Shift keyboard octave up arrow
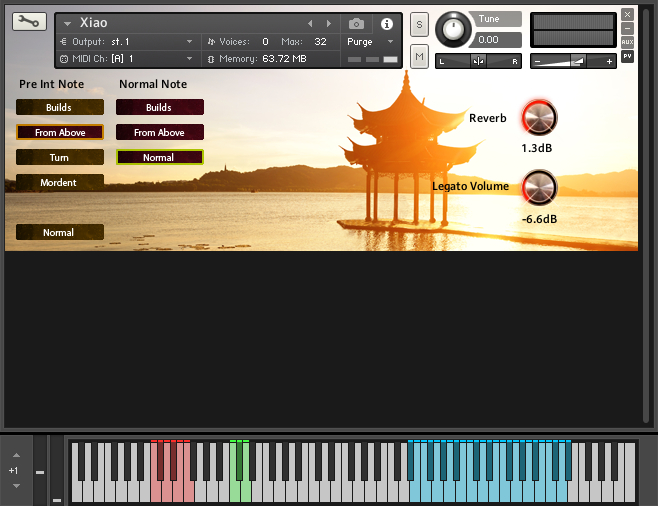The height and width of the screenshot is (506, 658). (x=14, y=454)
